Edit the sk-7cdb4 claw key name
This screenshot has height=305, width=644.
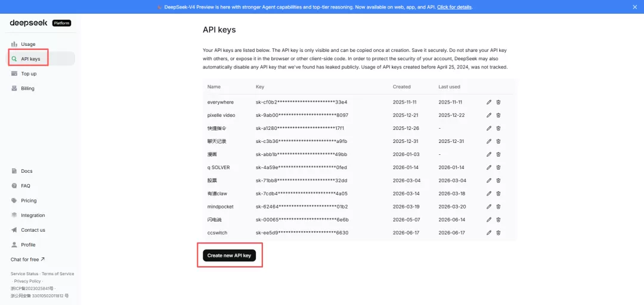pyautogui.click(x=489, y=194)
